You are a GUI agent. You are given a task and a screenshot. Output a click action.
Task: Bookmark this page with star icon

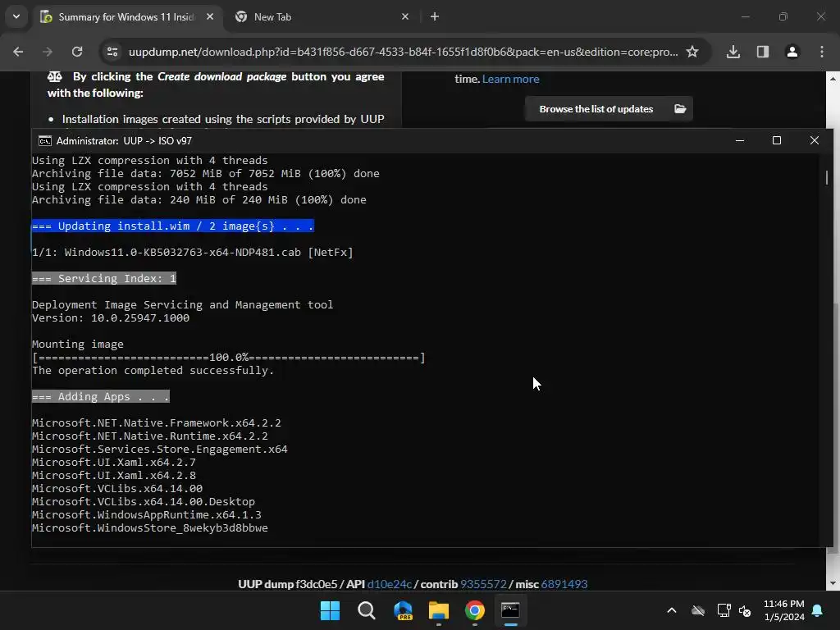692,52
